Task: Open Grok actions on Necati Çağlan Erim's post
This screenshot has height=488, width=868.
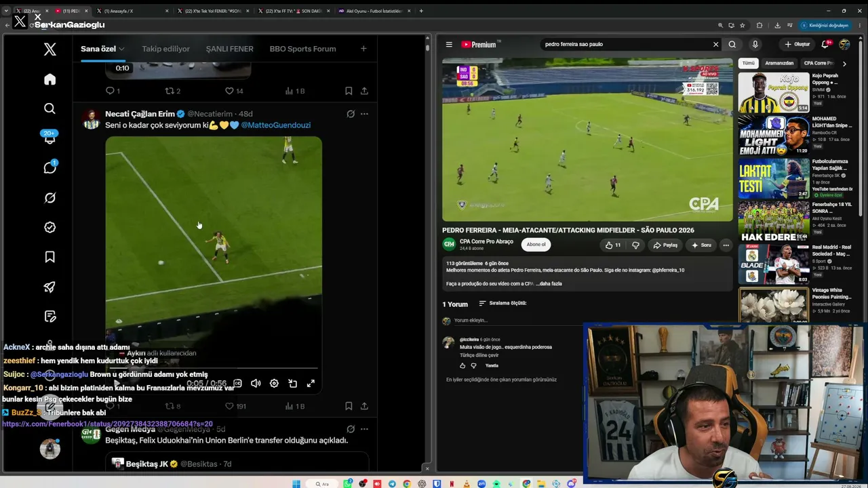Action: pos(351,114)
